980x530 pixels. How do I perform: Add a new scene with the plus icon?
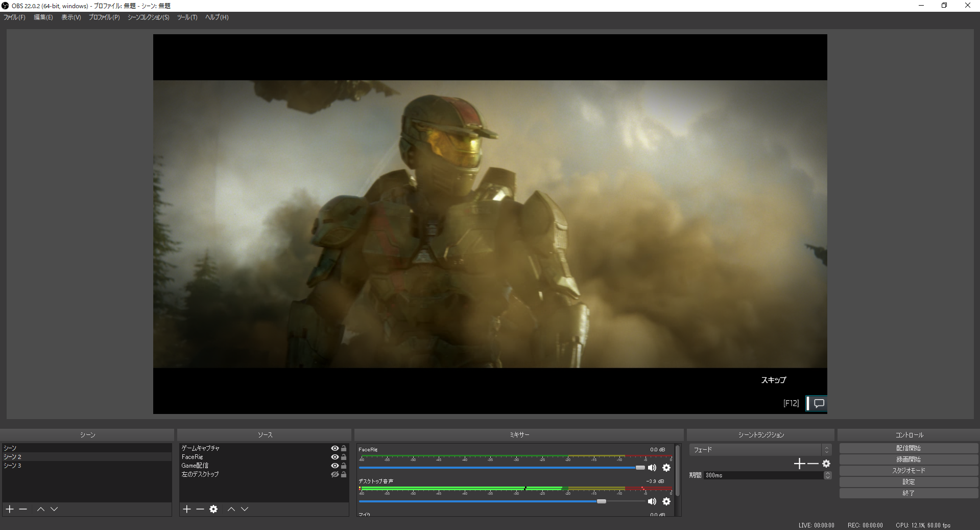click(x=10, y=509)
